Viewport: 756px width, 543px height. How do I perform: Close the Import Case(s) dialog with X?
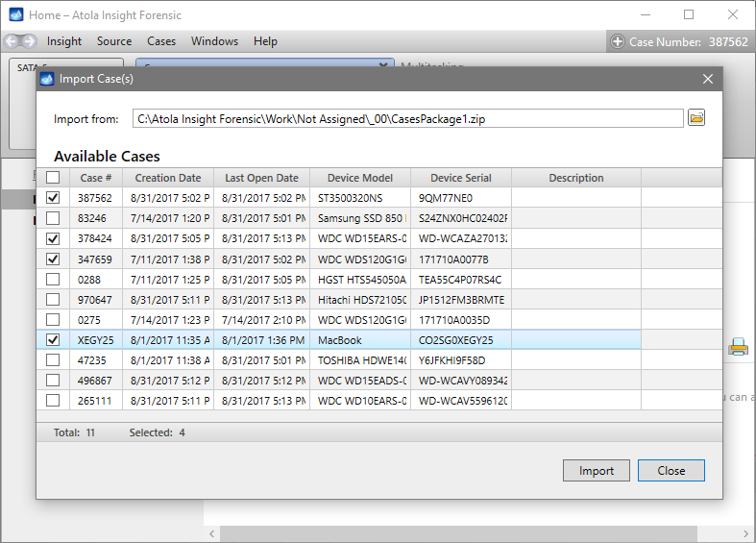coord(708,79)
